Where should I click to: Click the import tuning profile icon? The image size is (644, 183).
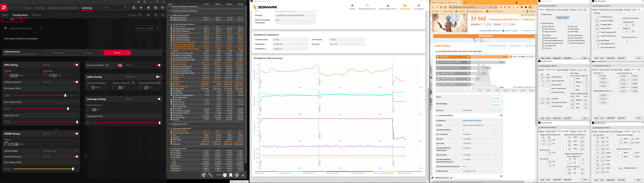[149, 15]
